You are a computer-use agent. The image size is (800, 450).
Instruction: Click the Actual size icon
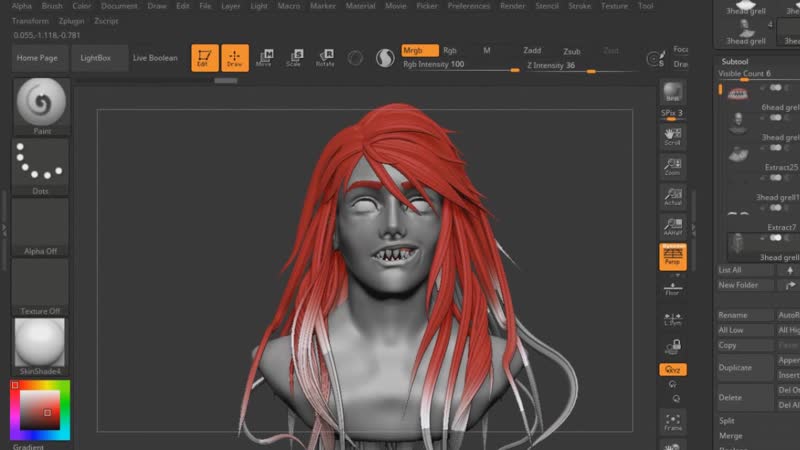click(x=672, y=196)
